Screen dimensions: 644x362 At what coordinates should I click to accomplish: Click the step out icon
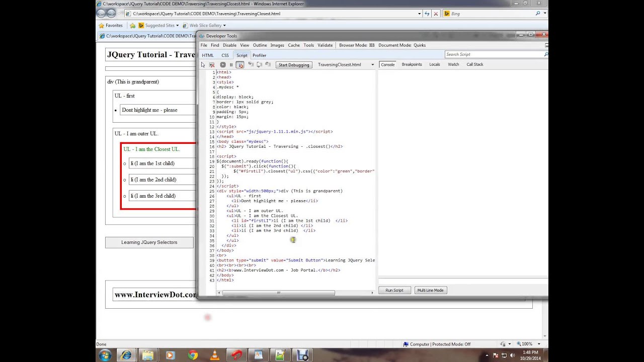pyautogui.click(x=268, y=64)
